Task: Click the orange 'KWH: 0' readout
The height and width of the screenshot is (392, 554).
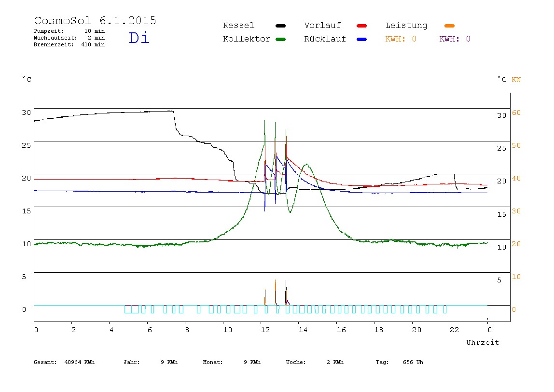Action: [401, 39]
